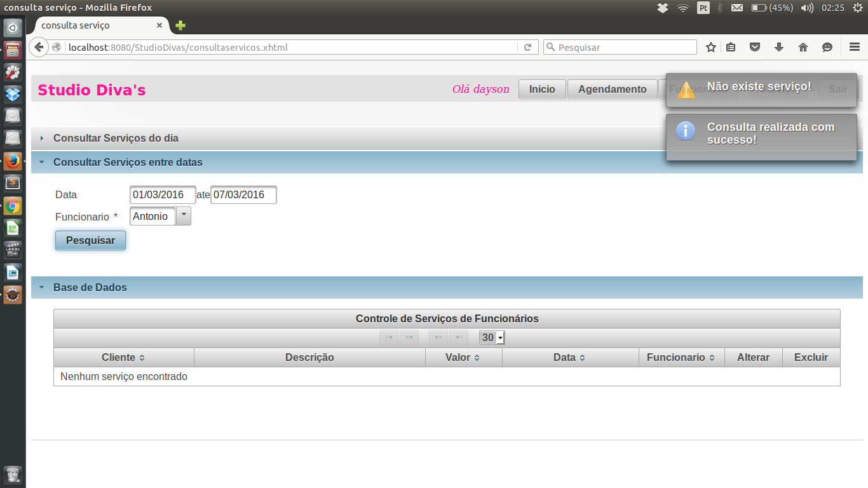This screenshot has height=488, width=868.
Task: Click the Firefox back arrow button
Action: 39,47
